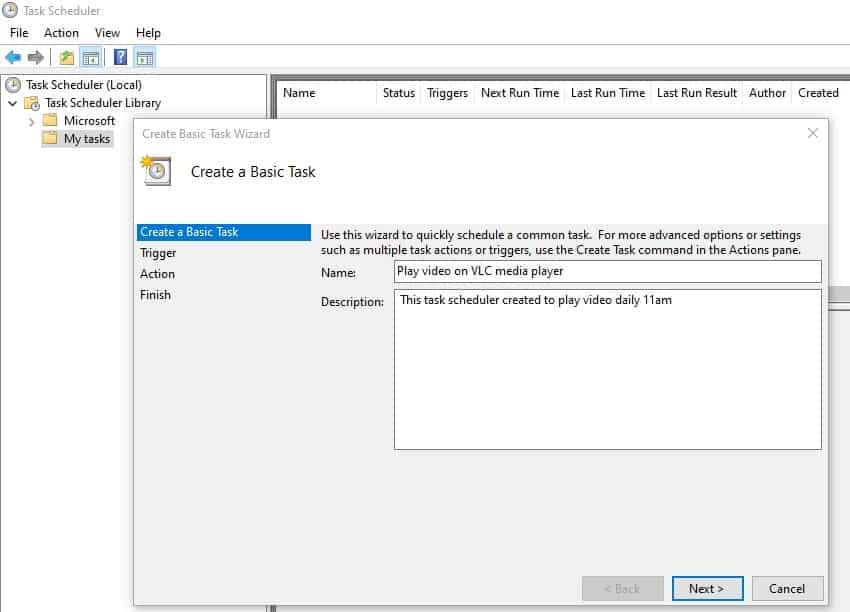Image resolution: width=850 pixels, height=612 pixels.
Task: Toggle the Show/Hide Console Tree icon
Action: (91, 57)
